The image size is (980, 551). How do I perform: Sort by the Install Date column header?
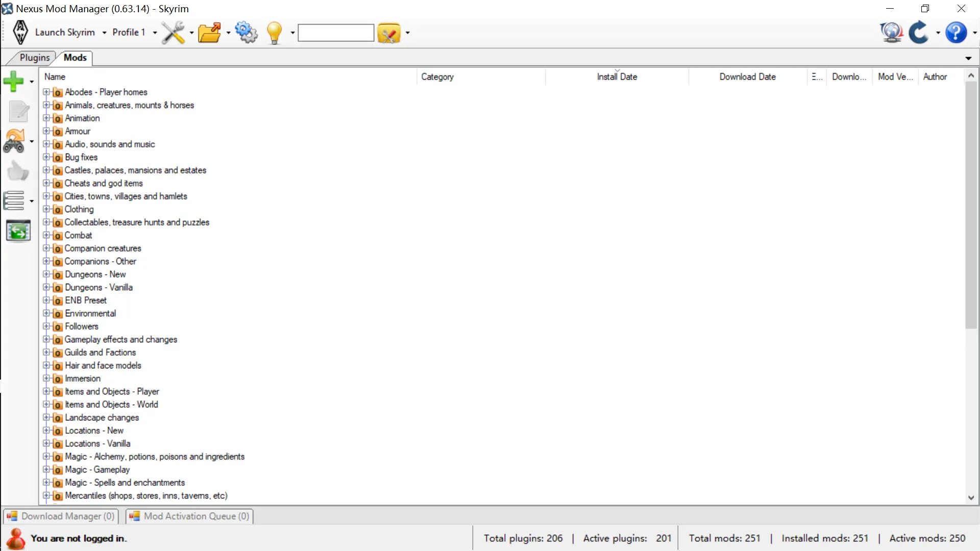tap(617, 77)
